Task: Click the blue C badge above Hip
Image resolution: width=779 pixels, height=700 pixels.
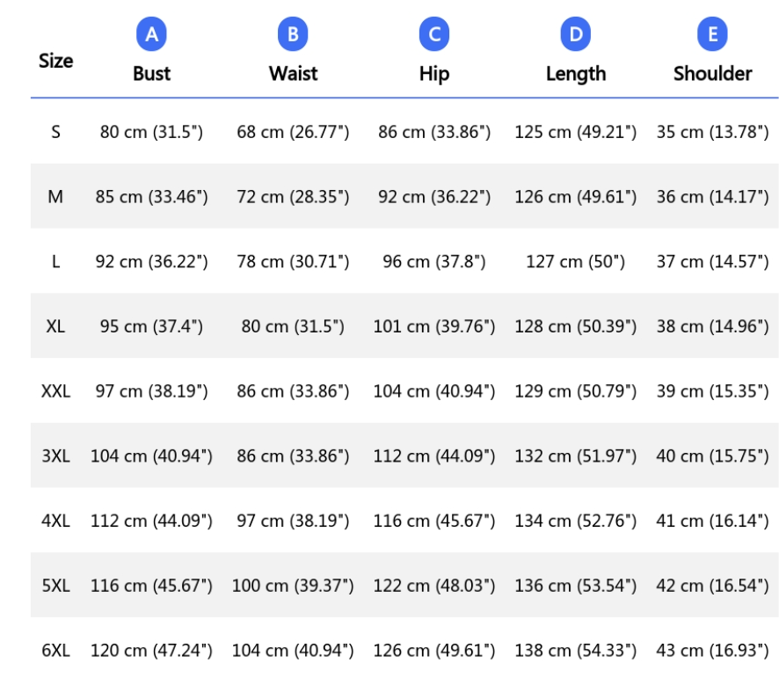Action: (x=434, y=33)
